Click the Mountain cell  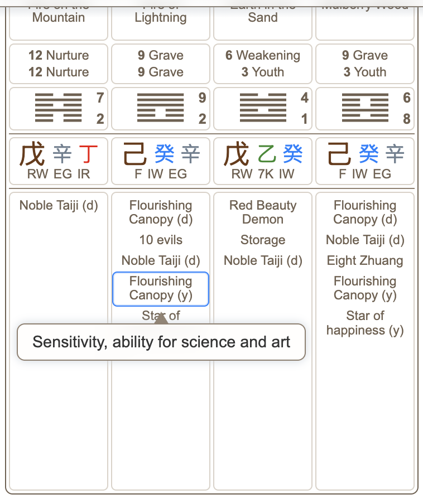[x=59, y=22]
